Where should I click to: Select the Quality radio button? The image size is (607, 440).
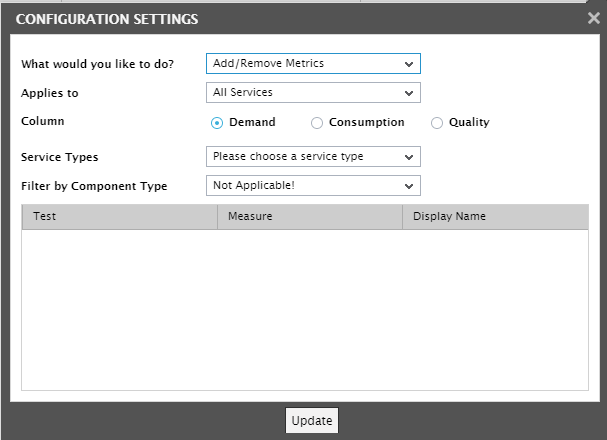(x=437, y=123)
